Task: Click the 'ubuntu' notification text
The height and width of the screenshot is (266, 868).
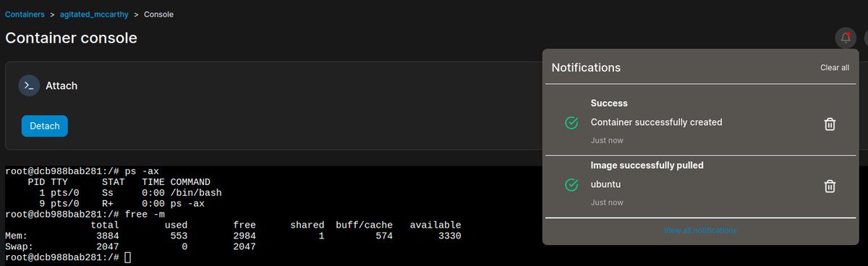Action: click(x=606, y=184)
